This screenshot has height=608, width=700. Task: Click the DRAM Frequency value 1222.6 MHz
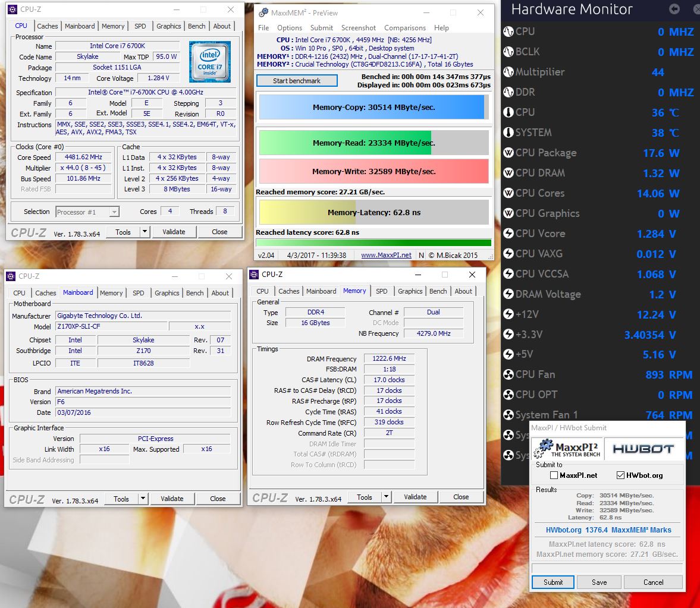click(389, 358)
